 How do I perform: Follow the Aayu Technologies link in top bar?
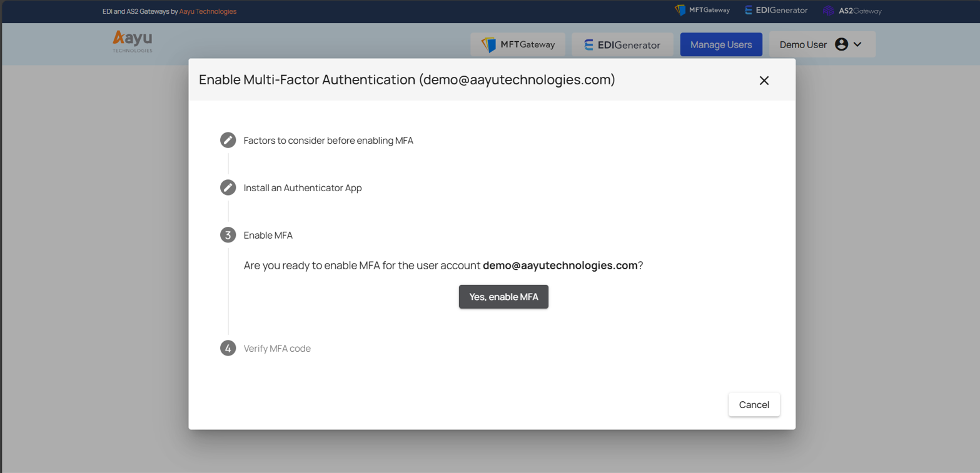208,11
